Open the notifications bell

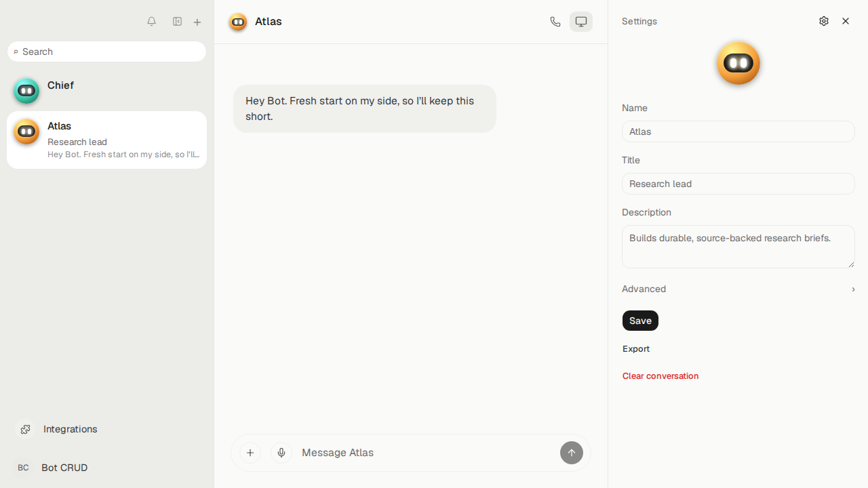[152, 22]
